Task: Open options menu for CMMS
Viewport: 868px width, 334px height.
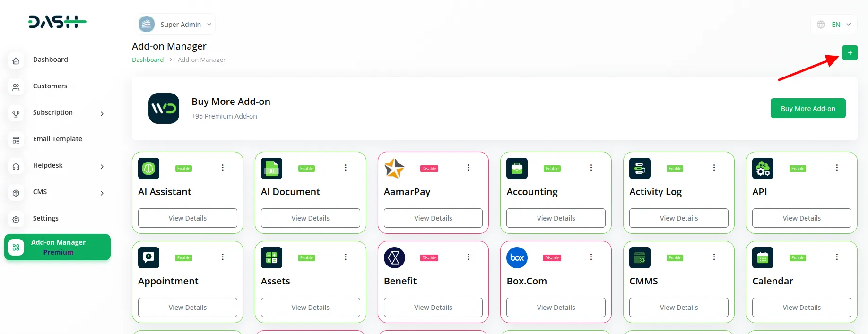Action: [714, 257]
